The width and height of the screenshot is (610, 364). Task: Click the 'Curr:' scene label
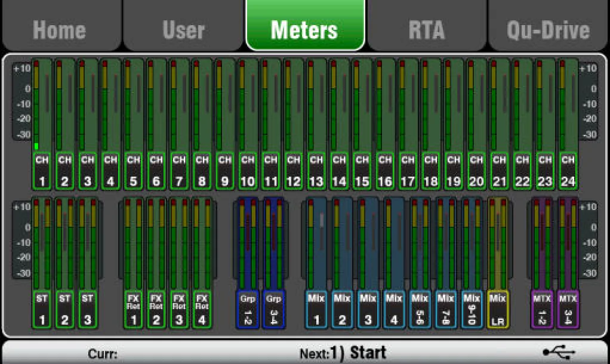click(102, 354)
